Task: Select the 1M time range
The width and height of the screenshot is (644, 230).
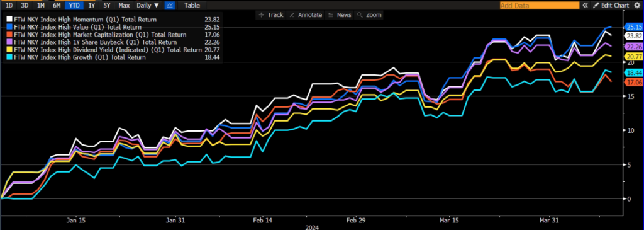Action: tap(41, 5)
